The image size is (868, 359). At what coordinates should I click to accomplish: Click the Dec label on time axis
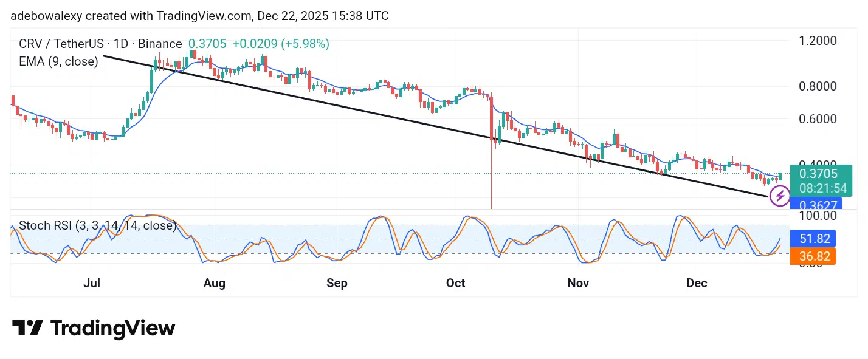pos(697,283)
